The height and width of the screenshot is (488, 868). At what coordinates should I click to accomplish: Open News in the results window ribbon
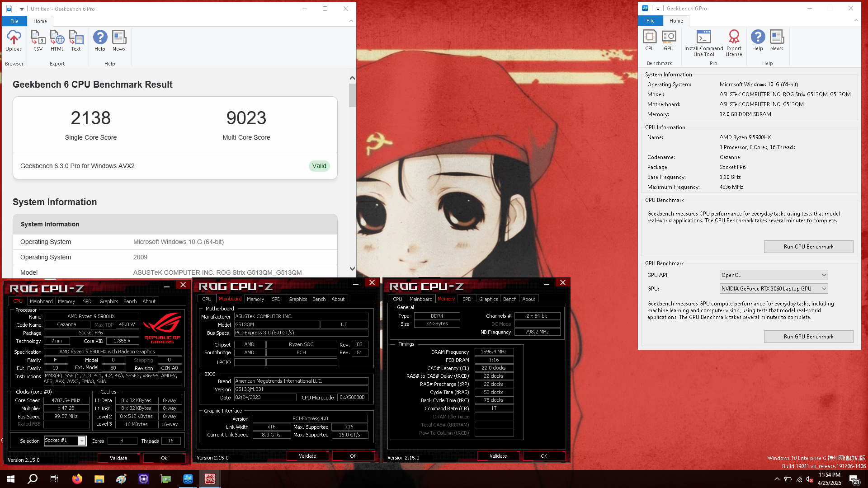tap(119, 41)
